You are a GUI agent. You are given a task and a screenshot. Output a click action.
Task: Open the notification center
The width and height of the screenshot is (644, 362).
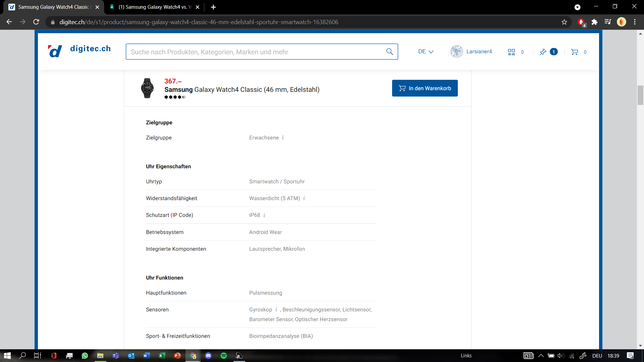pos(630,356)
